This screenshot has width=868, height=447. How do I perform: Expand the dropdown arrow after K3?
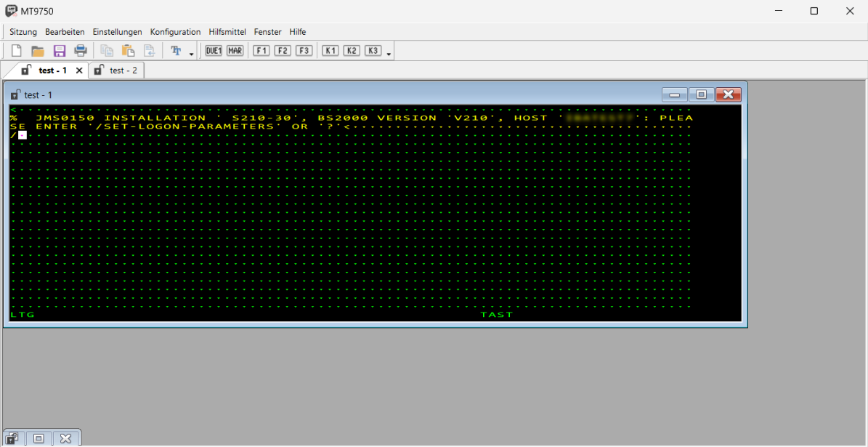point(389,54)
